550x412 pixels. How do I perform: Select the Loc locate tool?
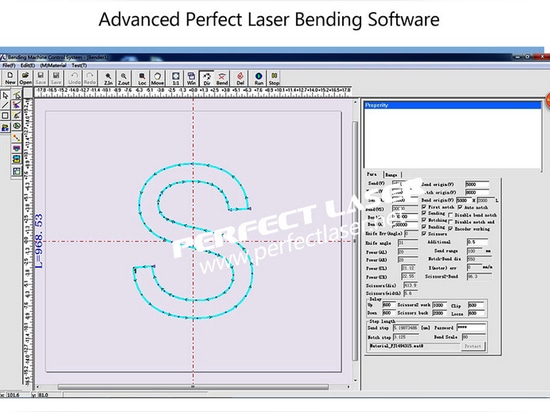point(142,78)
